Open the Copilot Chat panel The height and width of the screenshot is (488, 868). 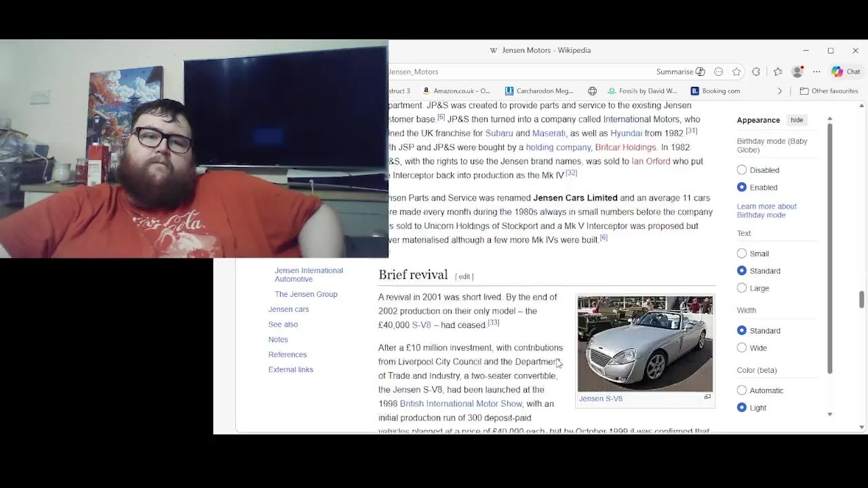pyautogui.click(x=846, y=72)
